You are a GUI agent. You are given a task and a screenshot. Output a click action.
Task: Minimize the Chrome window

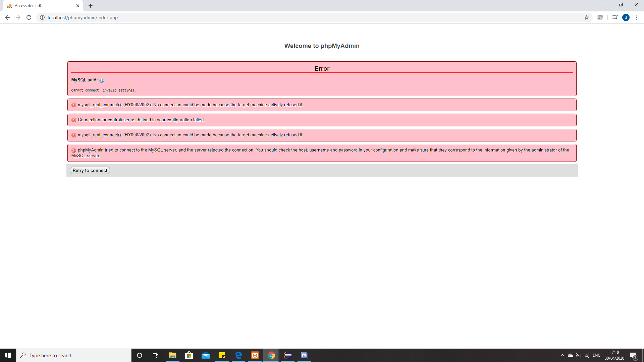605,5
